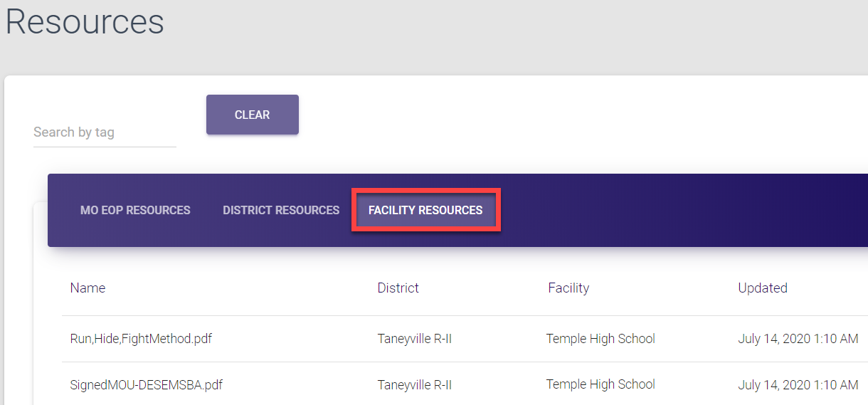The width and height of the screenshot is (868, 405).
Task: Click the updated date of Run,Hide,FightMethod.pdf
Action: (x=798, y=339)
